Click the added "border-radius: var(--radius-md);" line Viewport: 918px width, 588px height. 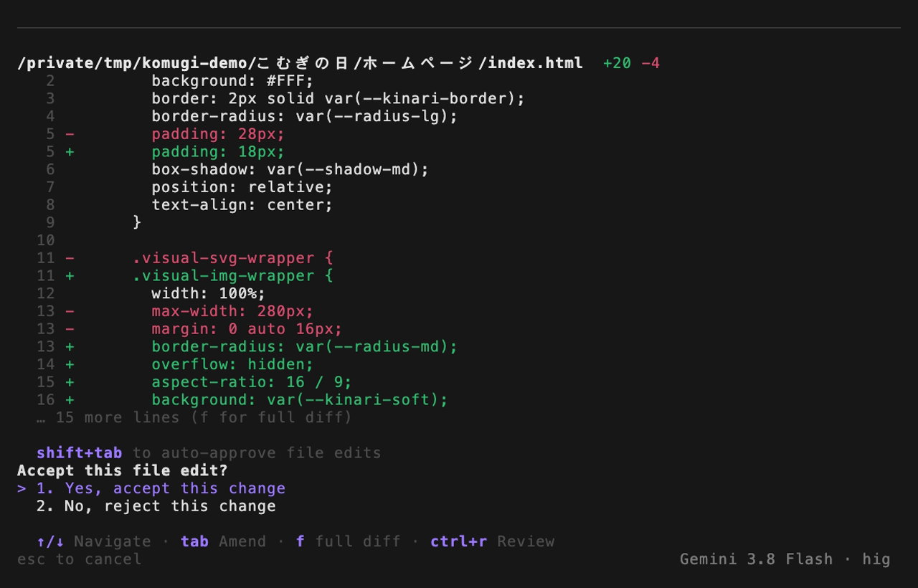[x=304, y=347]
